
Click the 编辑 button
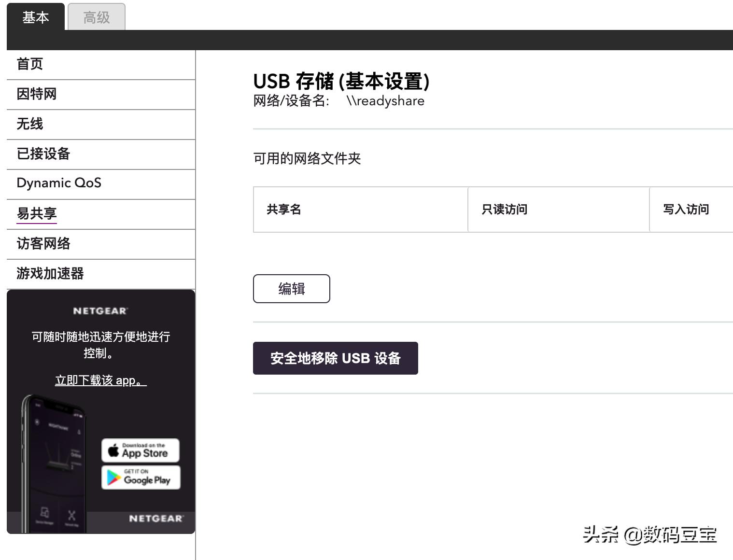(x=291, y=288)
